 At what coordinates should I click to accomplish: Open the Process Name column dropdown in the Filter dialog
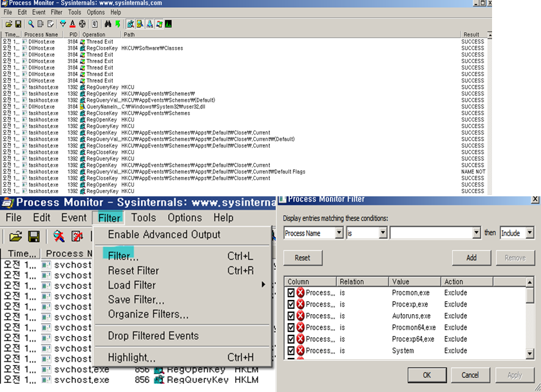[339, 233]
